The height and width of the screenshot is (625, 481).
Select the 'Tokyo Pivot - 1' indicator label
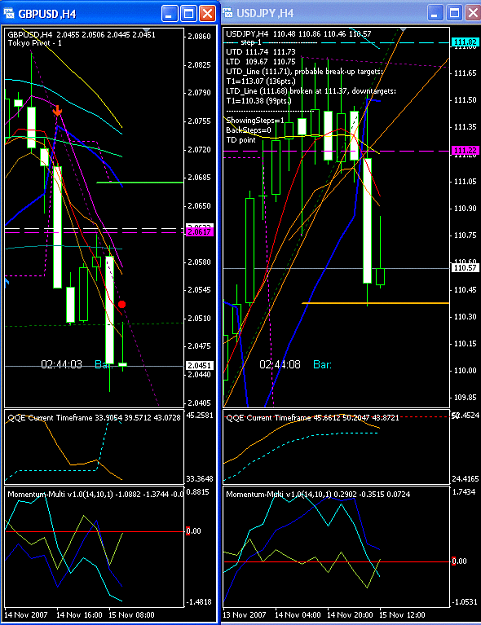35,43
